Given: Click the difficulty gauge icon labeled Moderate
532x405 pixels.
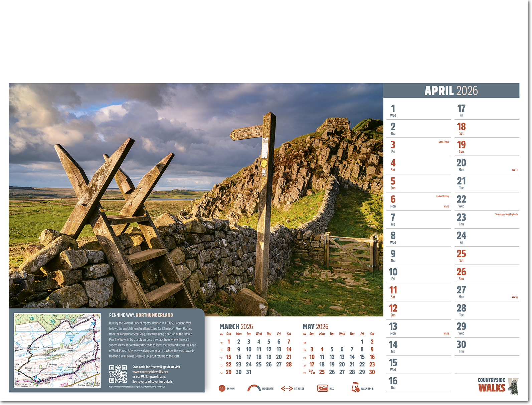Looking at the screenshot, I should 254,388.
